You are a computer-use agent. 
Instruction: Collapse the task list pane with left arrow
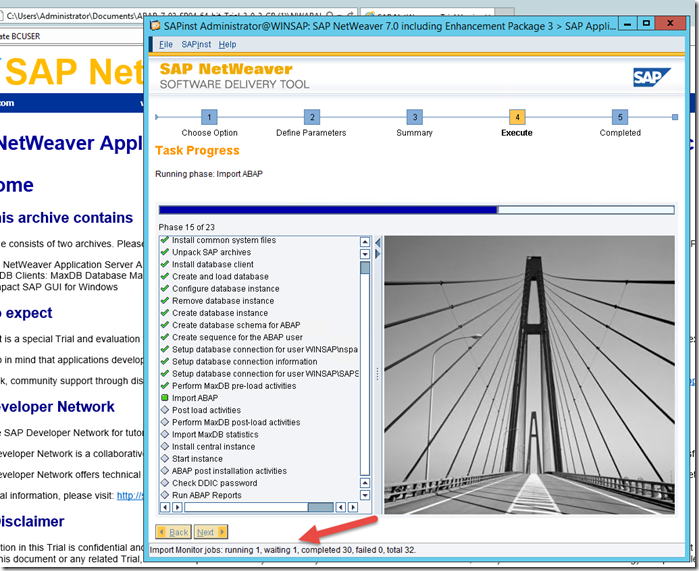tap(378, 243)
